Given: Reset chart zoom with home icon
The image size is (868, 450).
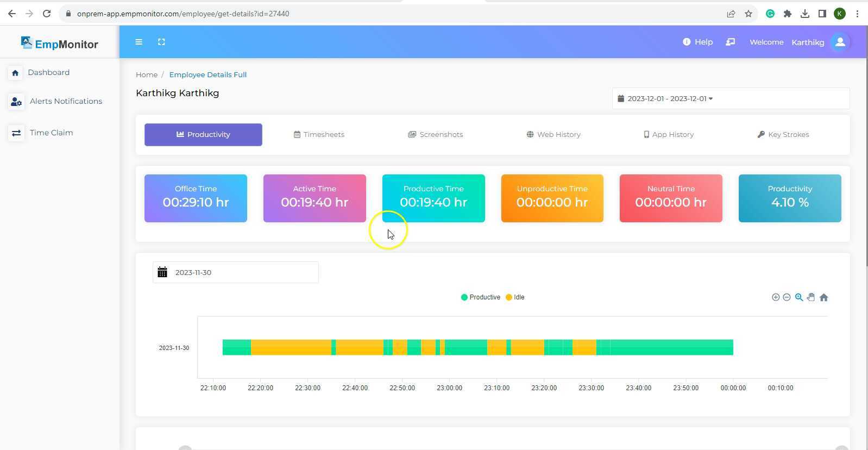Looking at the screenshot, I should [823, 297].
